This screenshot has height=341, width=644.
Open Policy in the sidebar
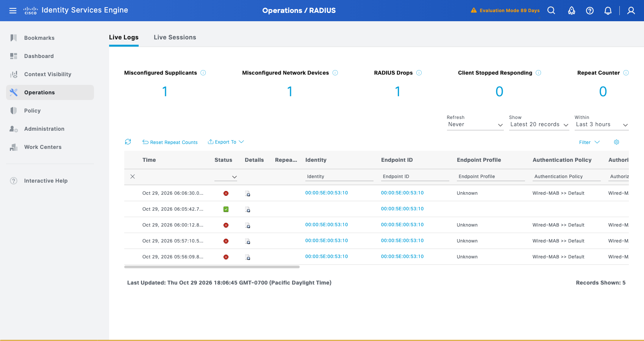(50, 111)
